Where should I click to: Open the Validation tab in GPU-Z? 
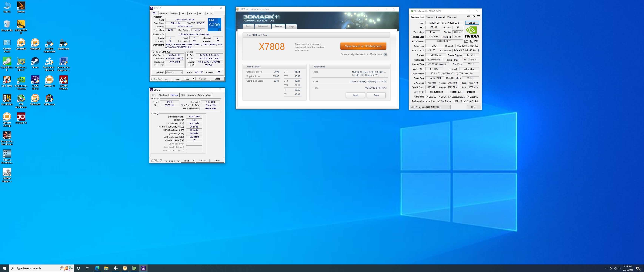(451, 17)
